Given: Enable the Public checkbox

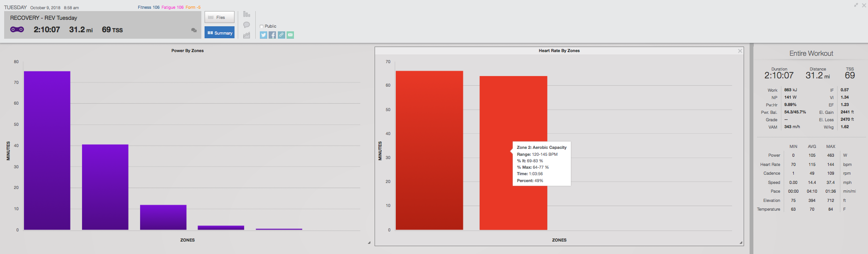Looking at the screenshot, I should 262,26.
